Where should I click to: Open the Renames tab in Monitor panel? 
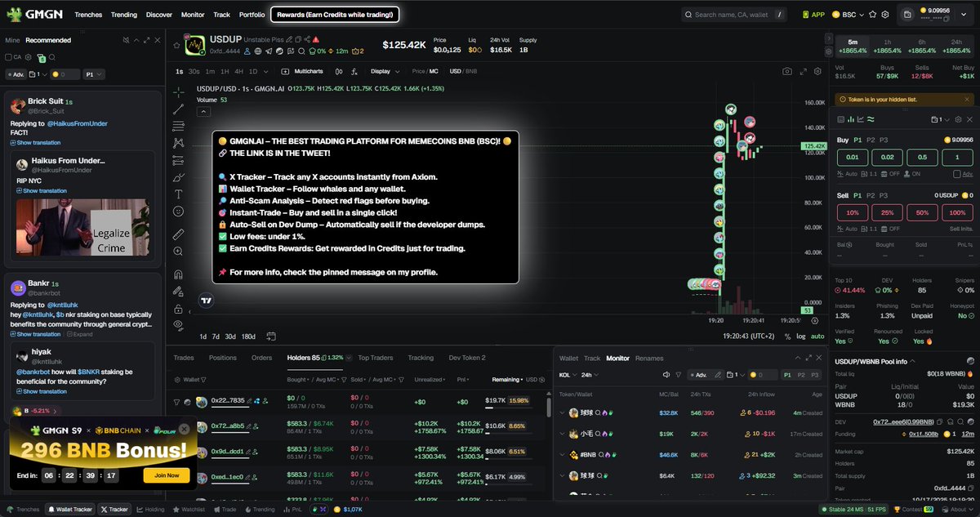650,358
